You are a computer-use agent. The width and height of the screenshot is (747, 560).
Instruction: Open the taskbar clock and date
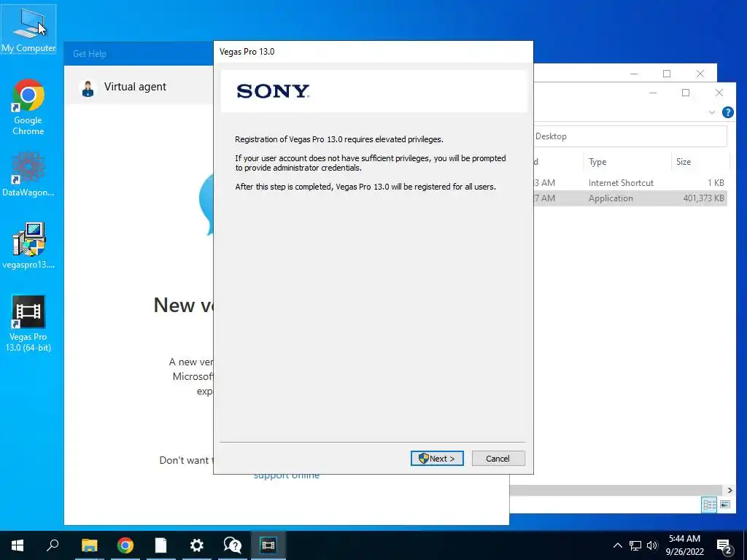point(684,545)
